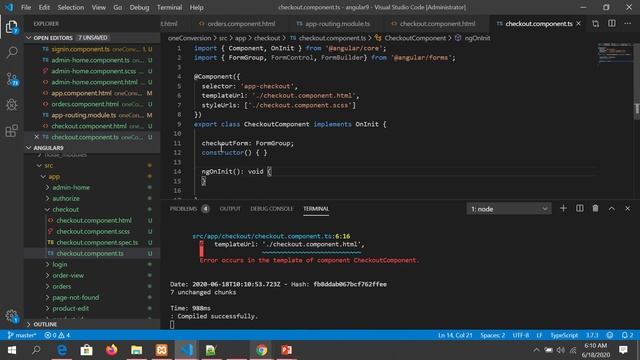The width and height of the screenshot is (640, 360).
Task: Split the terminal panel
Action: tap(580, 209)
